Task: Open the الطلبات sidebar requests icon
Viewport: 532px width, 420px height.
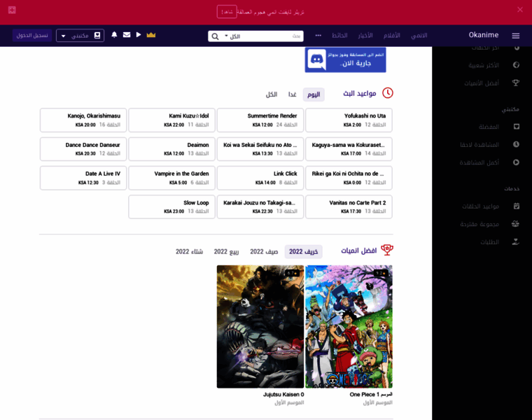Action: click(516, 242)
